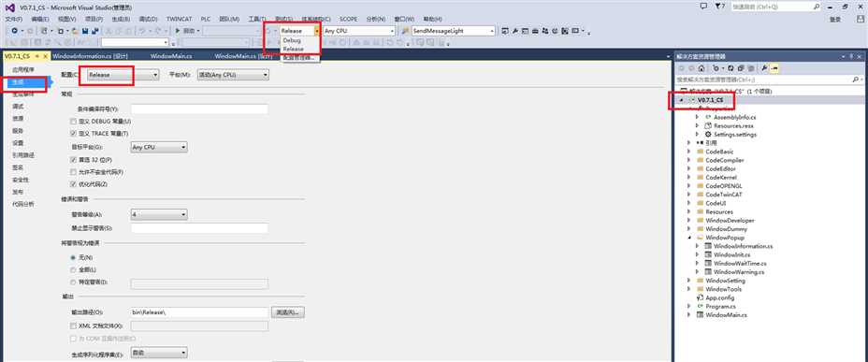Click the wrench icon in the main toolbar
This screenshot has height=362, width=868.
click(515, 31)
